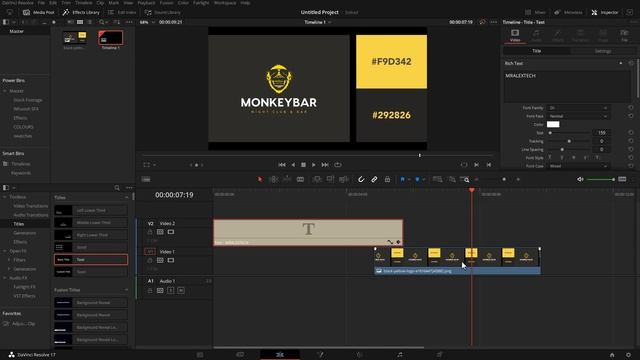Play forward in viewer

313,164
